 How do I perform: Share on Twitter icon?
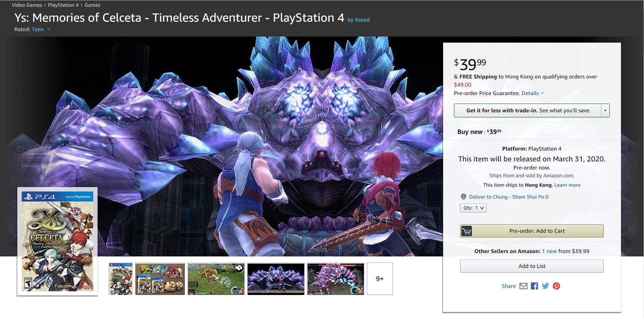pos(545,286)
